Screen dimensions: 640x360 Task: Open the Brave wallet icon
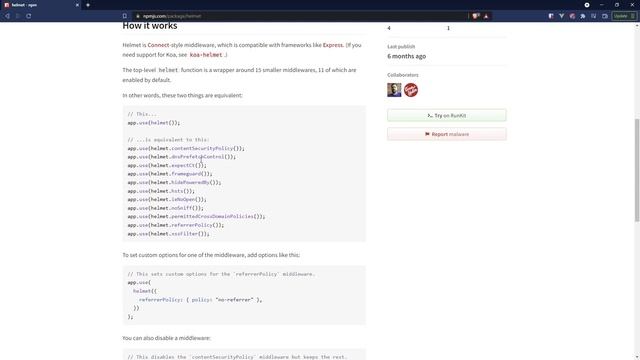[x=605, y=16]
